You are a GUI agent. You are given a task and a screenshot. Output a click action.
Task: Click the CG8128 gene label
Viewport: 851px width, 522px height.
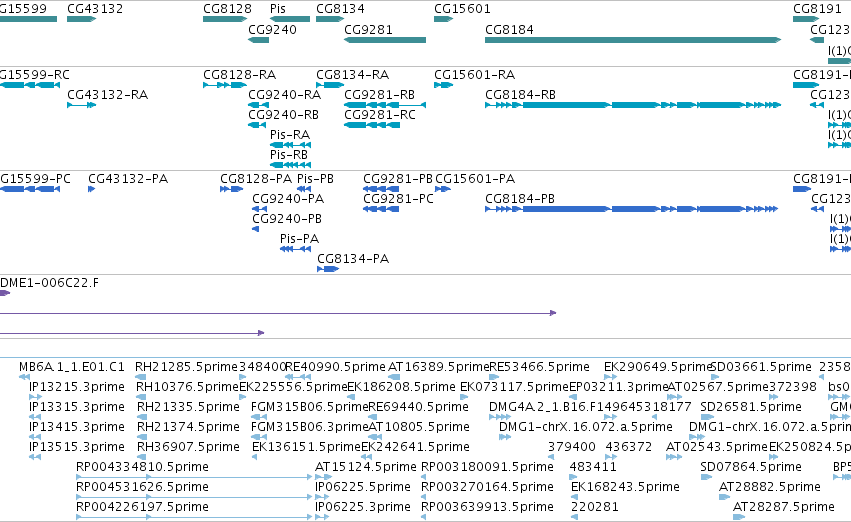tap(227, 9)
